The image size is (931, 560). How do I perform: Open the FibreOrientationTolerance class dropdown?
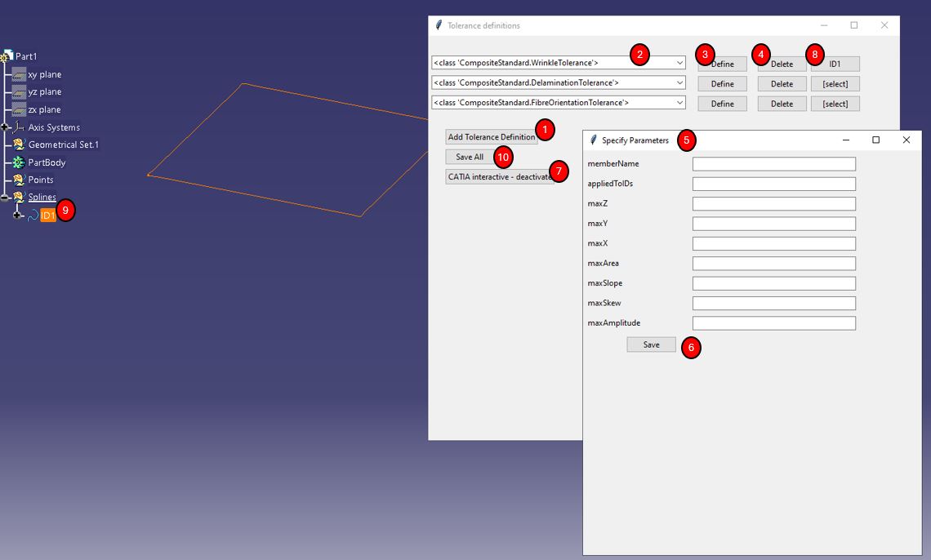coord(679,103)
